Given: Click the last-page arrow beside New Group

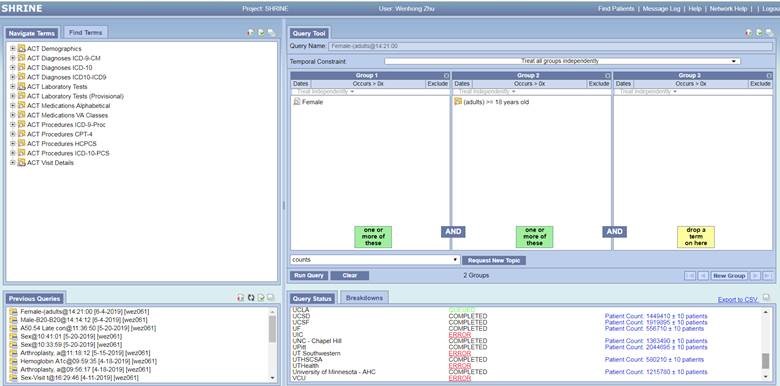Looking at the screenshot, I should 768,276.
